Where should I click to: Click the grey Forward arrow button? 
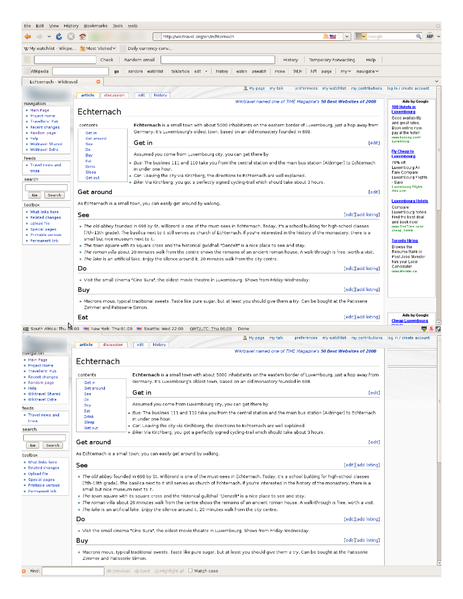(x=39, y=37)
